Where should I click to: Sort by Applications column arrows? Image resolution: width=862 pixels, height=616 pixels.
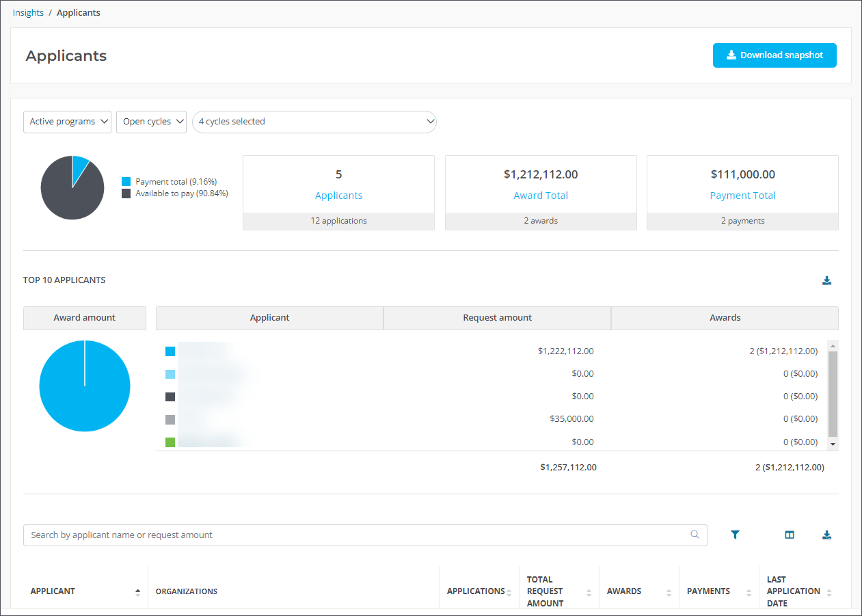(509, 592)
